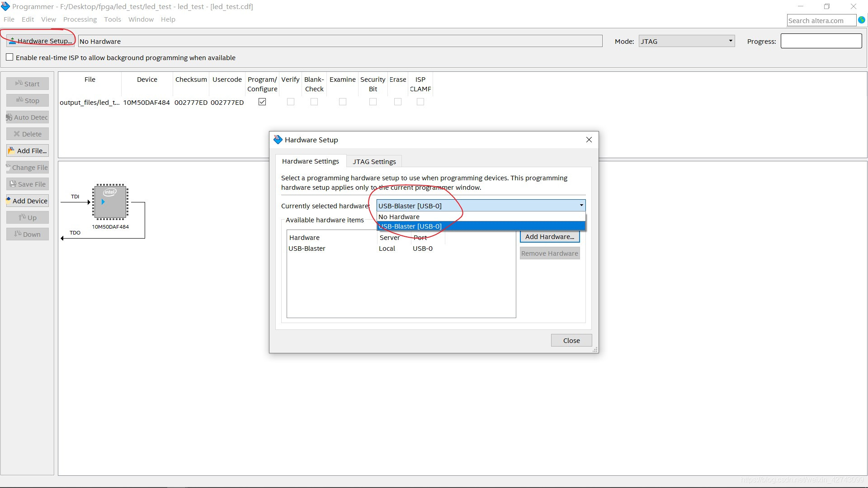Click the Search altera.com input field

click(821, 20)
